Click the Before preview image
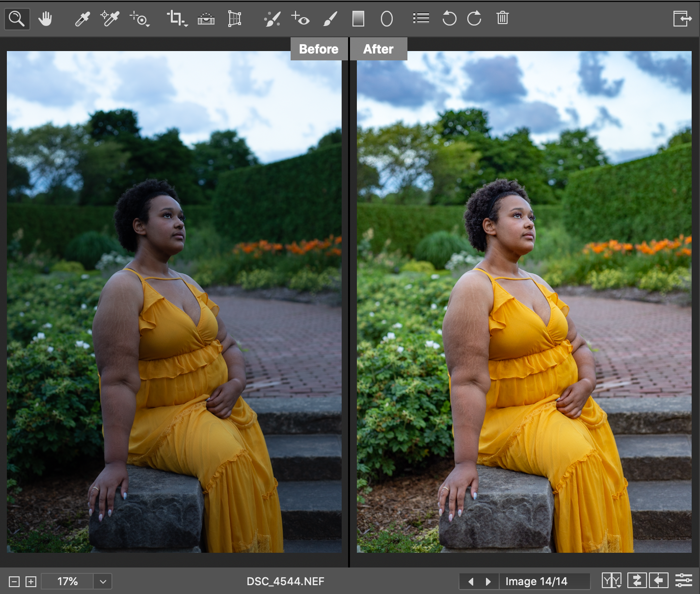This screenshot has height=594, width=700. click(174, 302)
